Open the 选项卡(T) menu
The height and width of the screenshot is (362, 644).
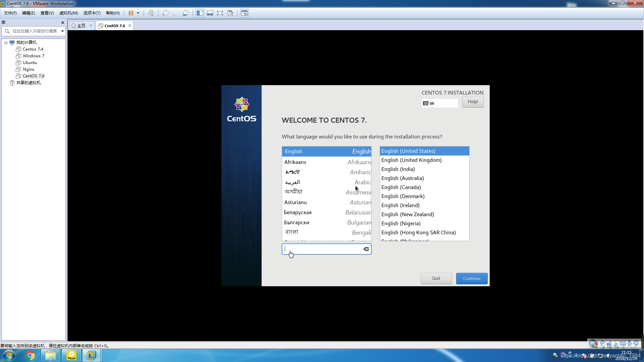click(x=92, y=13)
